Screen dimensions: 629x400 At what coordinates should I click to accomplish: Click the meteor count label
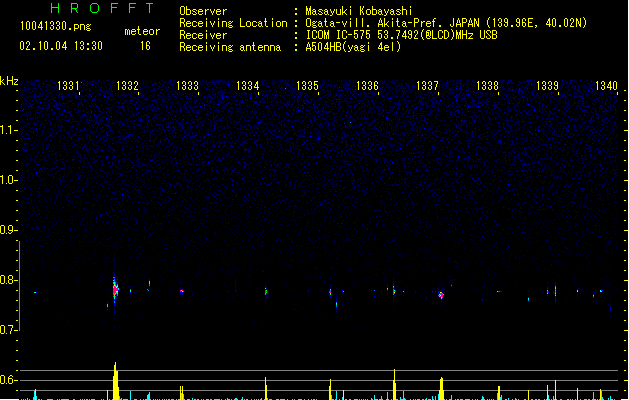pos(142,31)
